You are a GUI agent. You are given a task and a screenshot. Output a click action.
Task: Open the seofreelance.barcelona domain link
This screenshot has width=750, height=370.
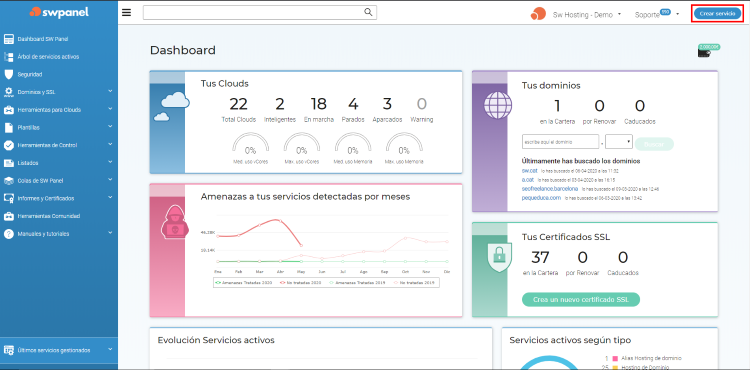point(550,188)
